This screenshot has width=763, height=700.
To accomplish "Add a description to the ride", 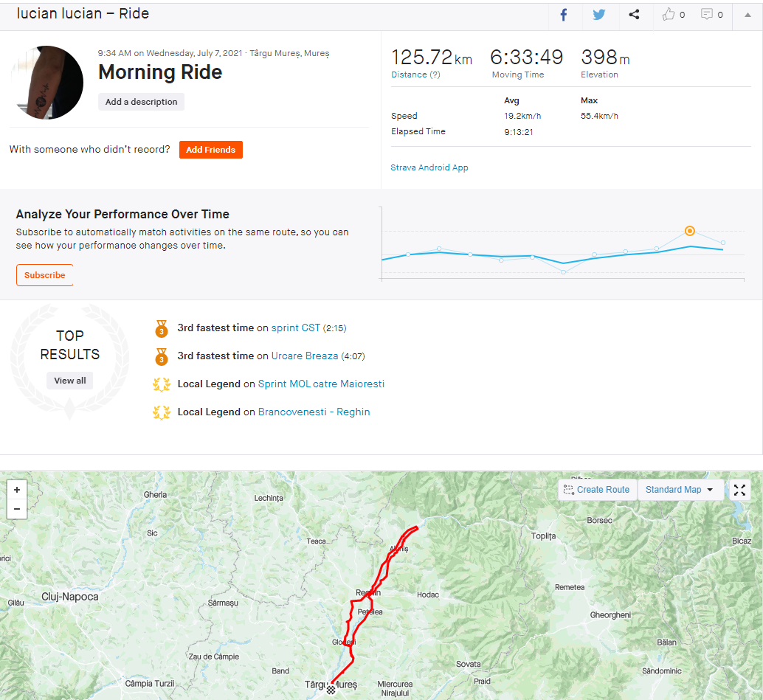I will [x=141, y=102].
